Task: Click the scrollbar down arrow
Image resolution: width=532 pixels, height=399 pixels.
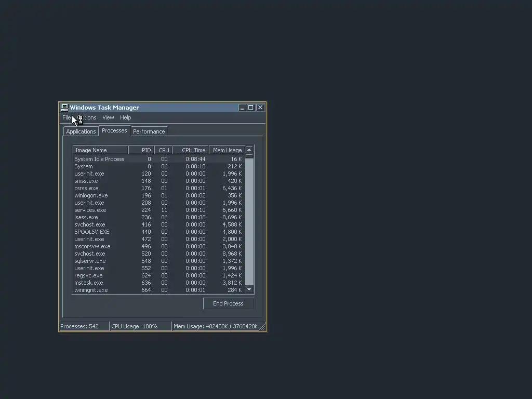Action: [249, 289]
